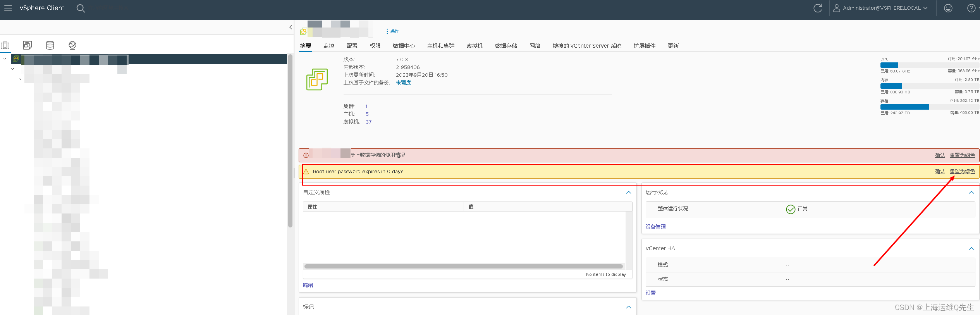Open the 权限 tab
Image resolution: width=980 pixels, height=315 pixels.
(x=375, y=46)
